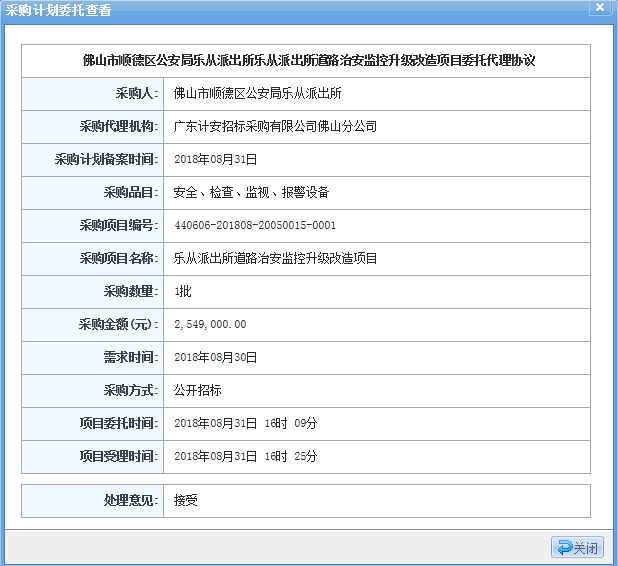
Task: Click the 采购项目名称 label
Action: click(119, 259)
